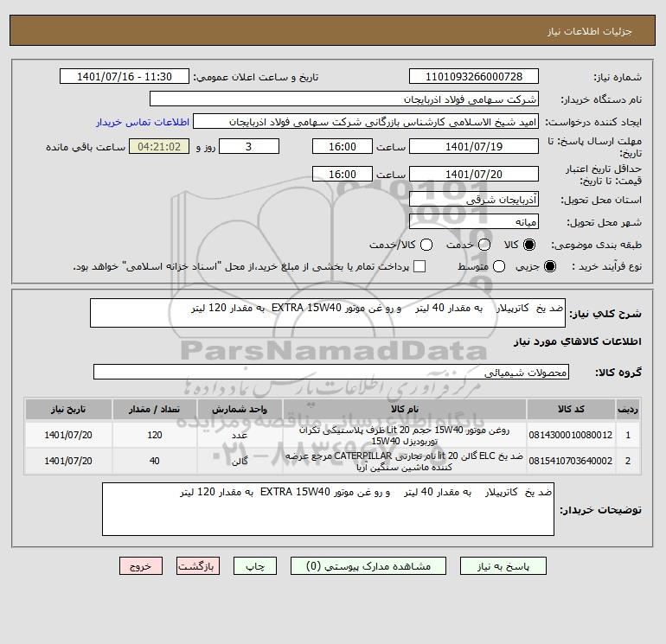Click the price validity date 1401/07/20 field
The image size is (666, 644).
[474, 174]
